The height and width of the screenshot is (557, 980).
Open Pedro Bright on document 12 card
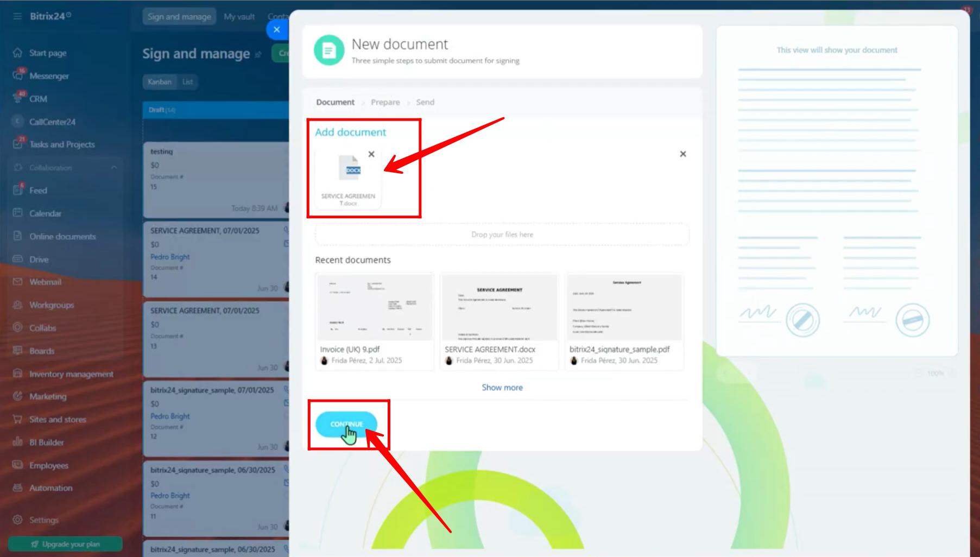tap(170, 416)
